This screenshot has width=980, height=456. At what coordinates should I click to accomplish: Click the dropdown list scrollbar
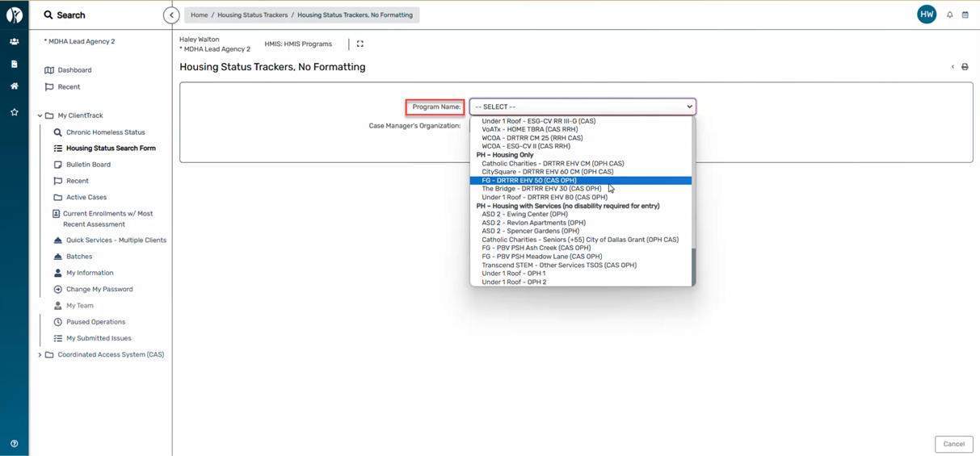(693, 266)
